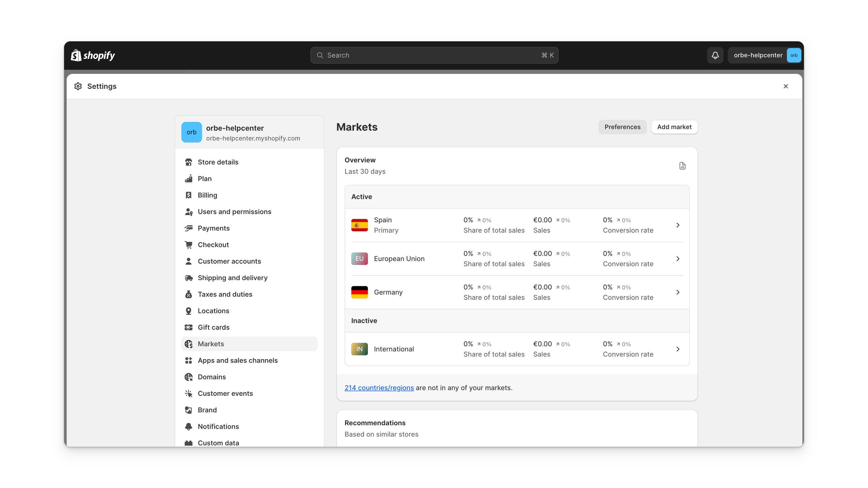Click the orb store avatar in sidebar
This screenshot has width=868, height=488.
click(191, 132)
